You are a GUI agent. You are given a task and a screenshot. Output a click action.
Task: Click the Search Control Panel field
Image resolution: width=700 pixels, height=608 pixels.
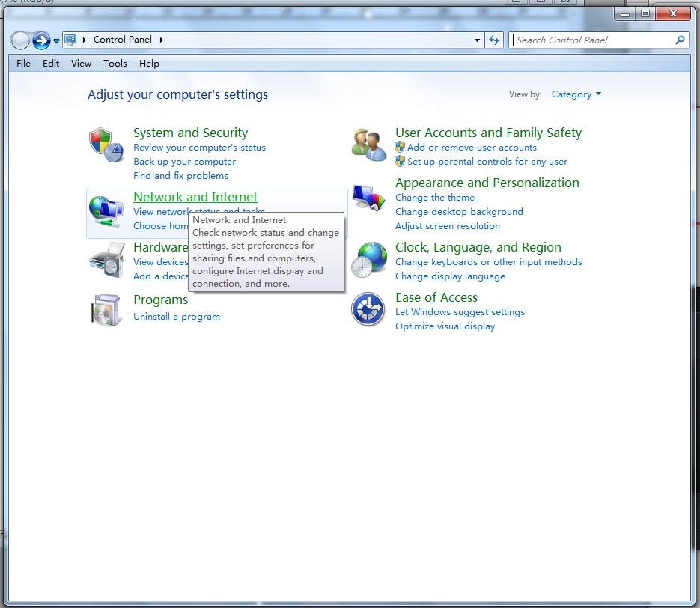click(x=593, y=40)
